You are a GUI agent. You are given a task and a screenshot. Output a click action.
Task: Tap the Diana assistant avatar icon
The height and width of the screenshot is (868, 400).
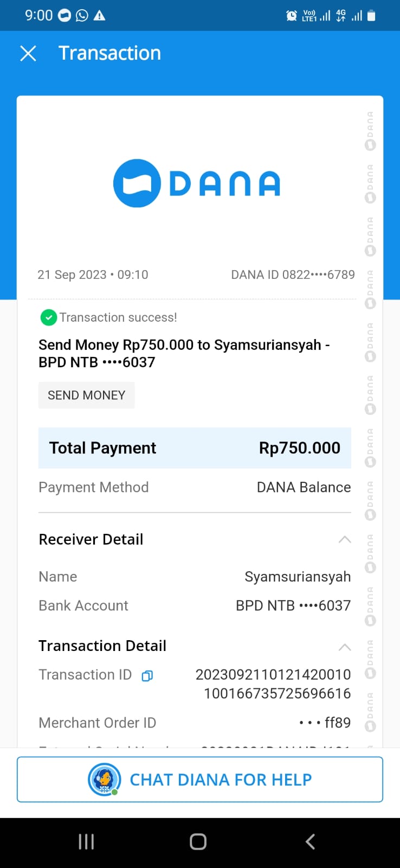click(x=104, y=780)
